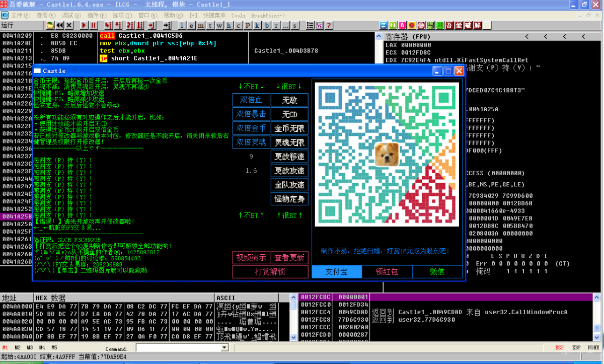
Task: Click the orange record-circle plugin icon
Action: [412, 25]
